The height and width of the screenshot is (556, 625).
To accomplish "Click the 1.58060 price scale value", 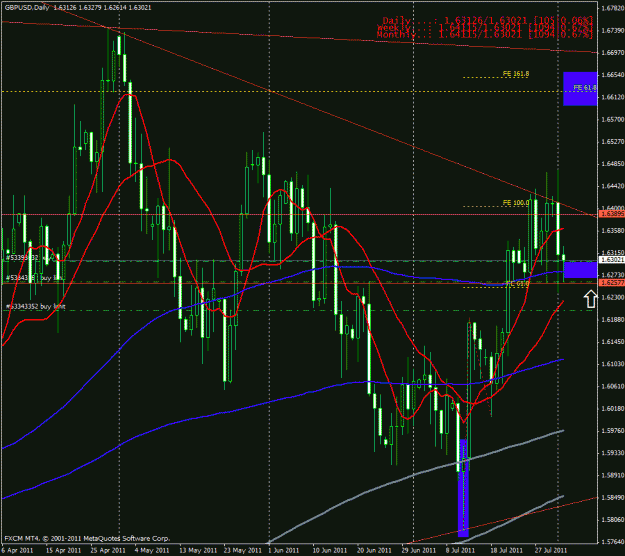I will click(612, 519).
